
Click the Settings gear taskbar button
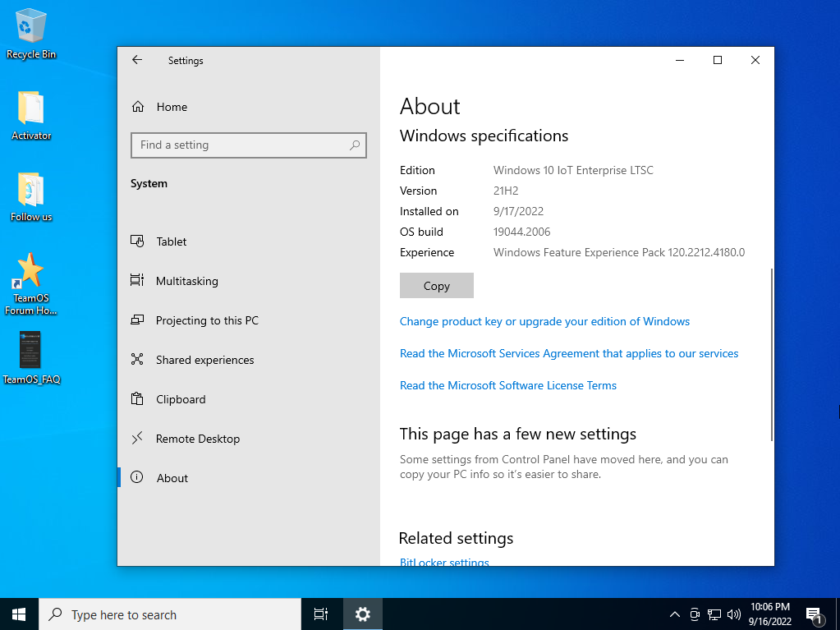coord(363,614)
